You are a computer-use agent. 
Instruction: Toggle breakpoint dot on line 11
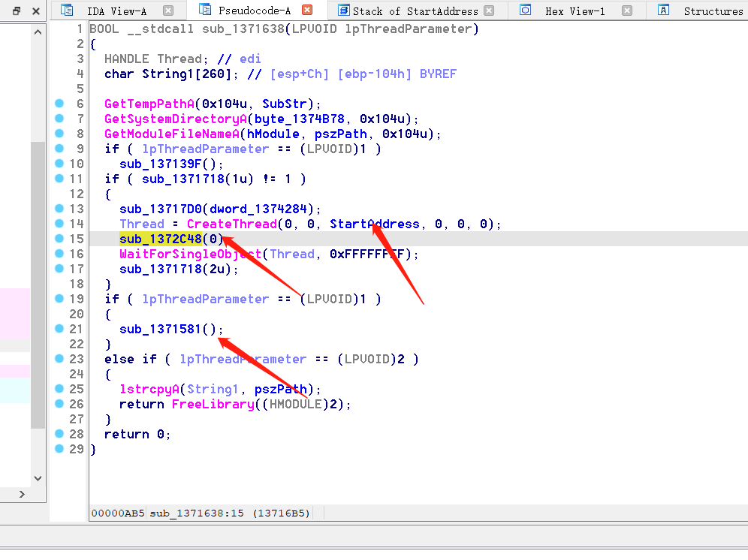tap(59, 179)
